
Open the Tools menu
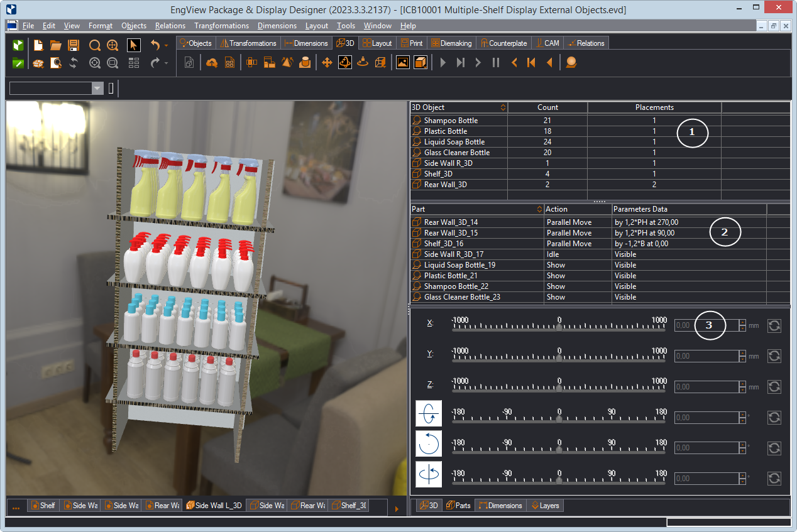coord(346,26)
